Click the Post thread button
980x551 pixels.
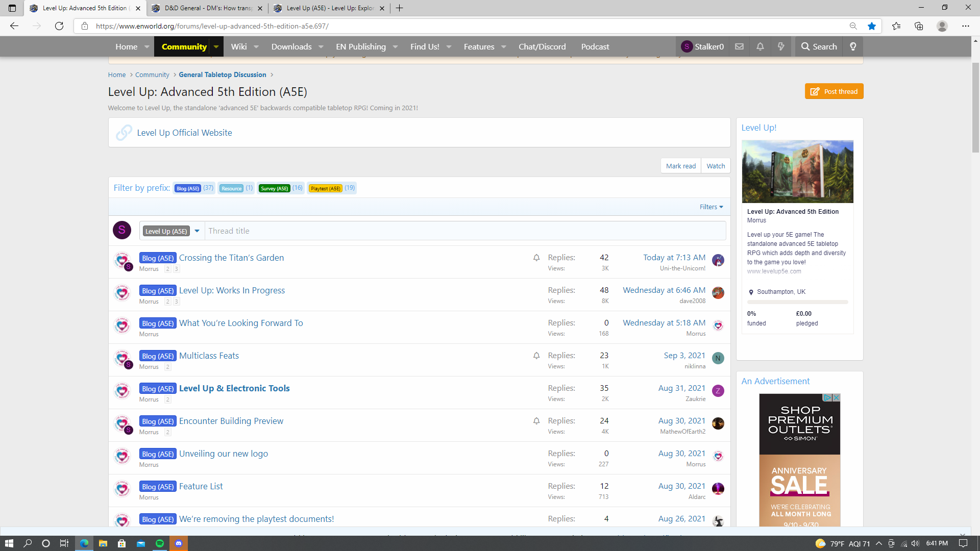pyautogui.click(x=834, y=91)
